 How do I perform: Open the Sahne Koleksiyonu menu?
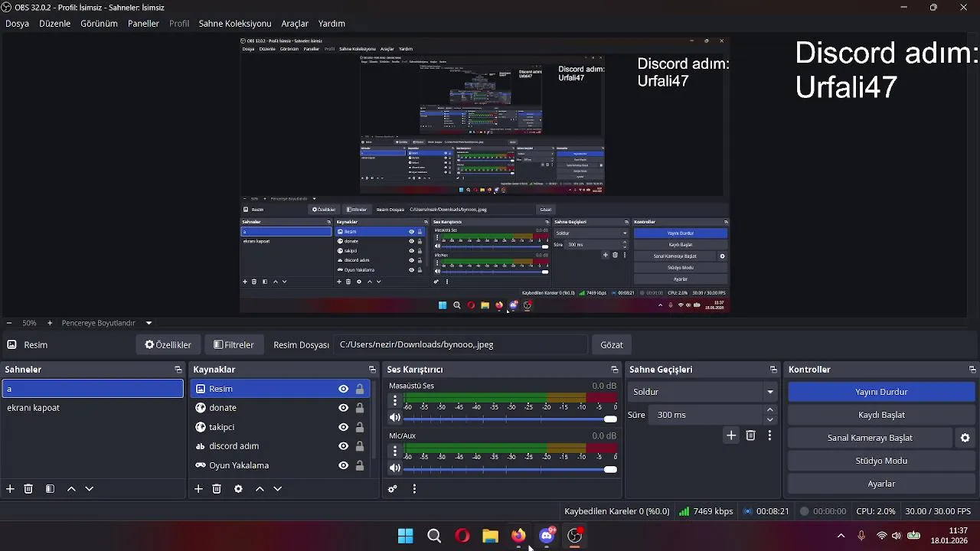(x=235, y=24)
